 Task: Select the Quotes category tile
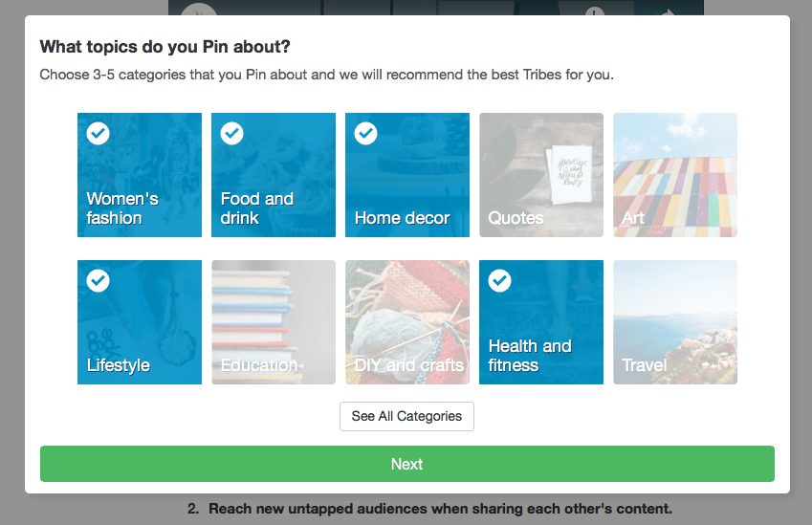(541, 175)
